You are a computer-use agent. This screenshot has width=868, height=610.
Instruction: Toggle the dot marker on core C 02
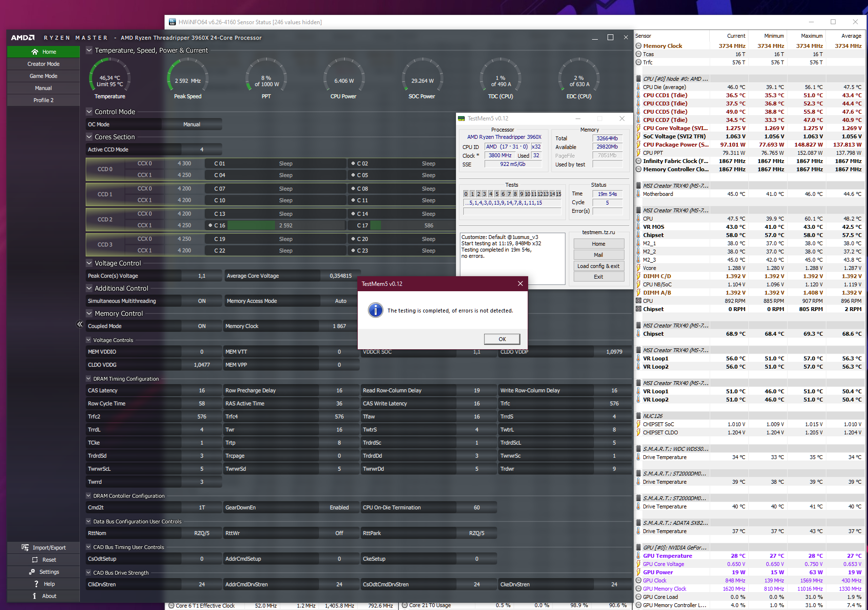353,164
